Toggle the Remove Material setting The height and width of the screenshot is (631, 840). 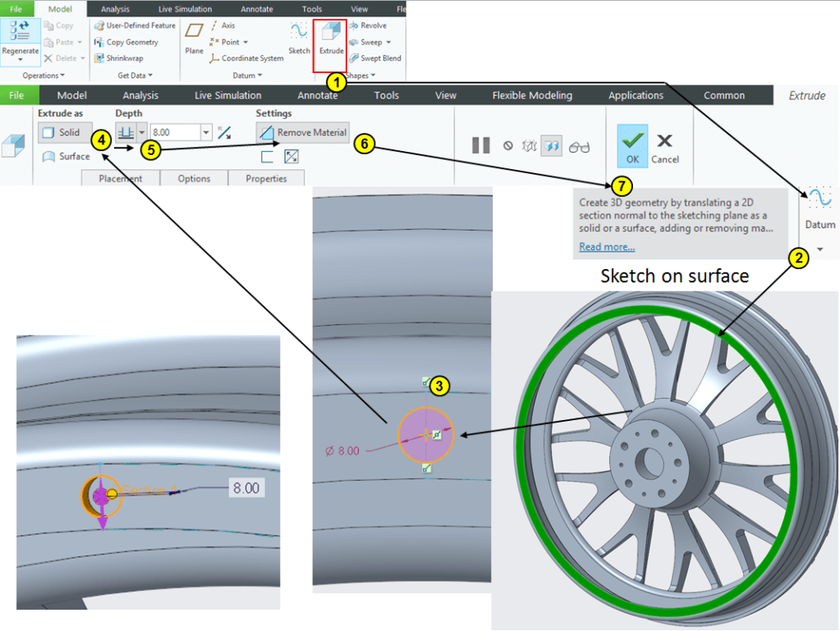point(302,132)
